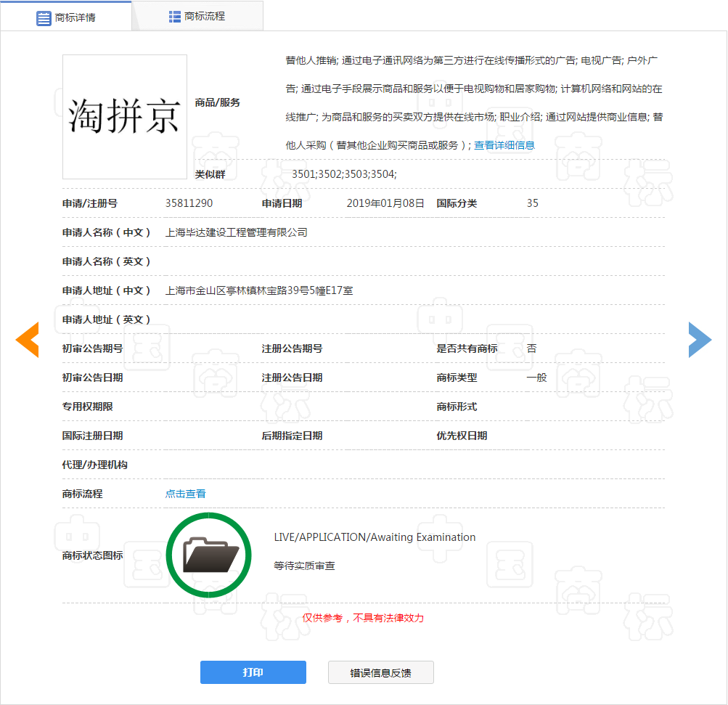Open the 点击查看 trademark process link
The height and width of the screenshot is (705, 728).
click(x=185, y=494)
